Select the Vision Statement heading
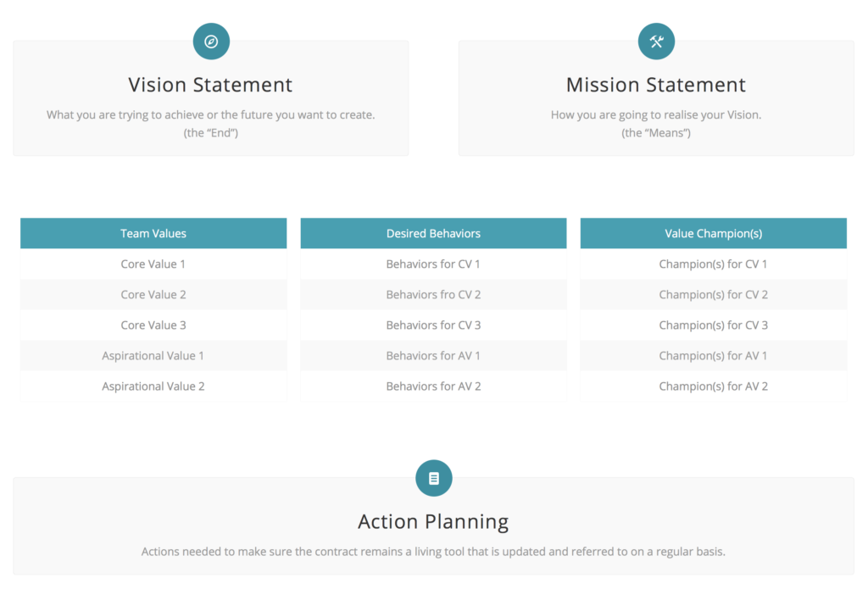Viewport: 868px width, 600px height. tap(210, 85)
